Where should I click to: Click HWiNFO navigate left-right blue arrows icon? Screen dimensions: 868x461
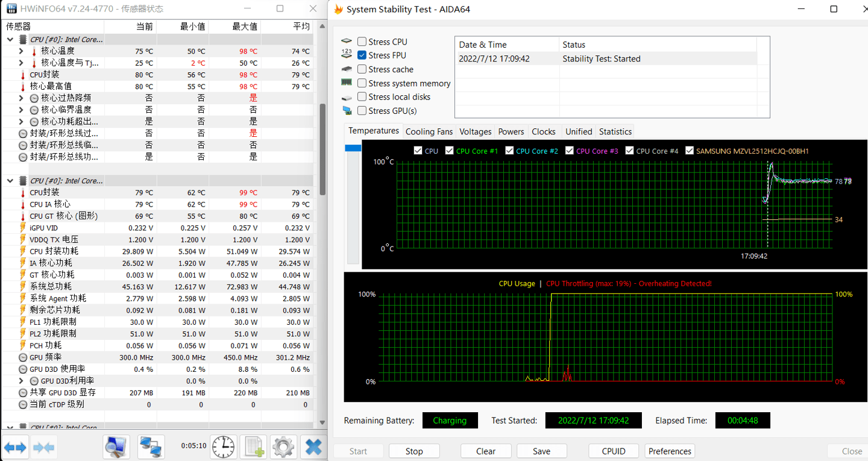(15, 447)
